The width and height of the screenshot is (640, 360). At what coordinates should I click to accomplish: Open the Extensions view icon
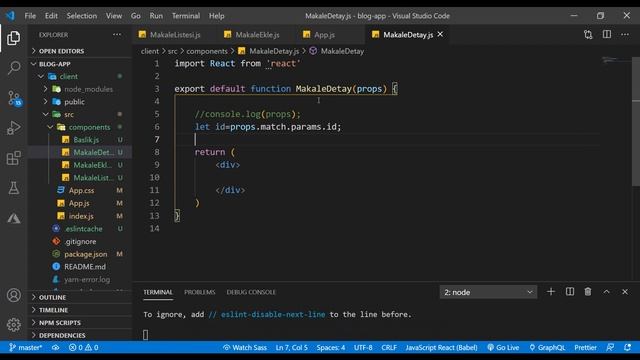click(x=13, y=158)
